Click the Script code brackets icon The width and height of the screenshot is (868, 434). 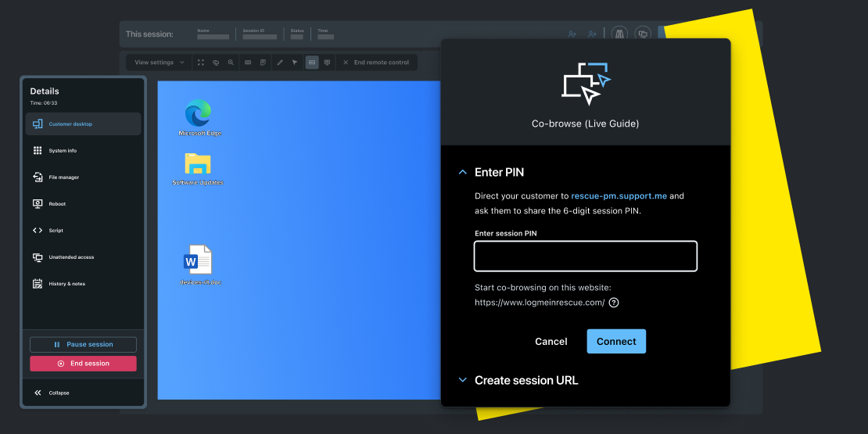(x=38, y=230)
